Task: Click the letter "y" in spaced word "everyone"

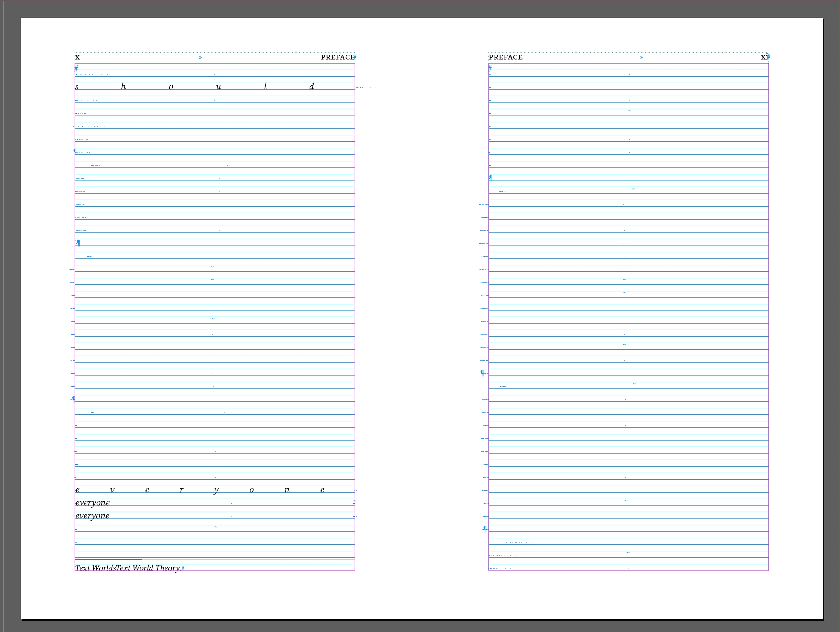Action: tap(216, 490)
